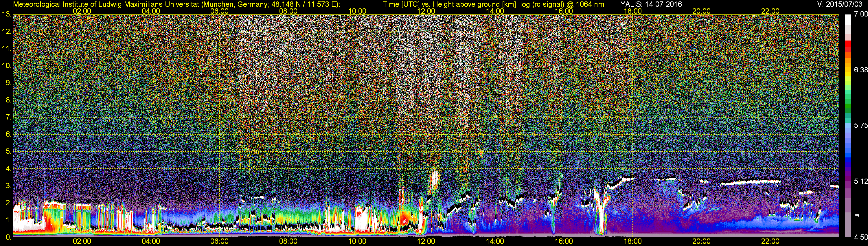Click 16:00 on the lower time axis
Image resolution: width=868 pixels, height=246 pixels.
(564, 241)
